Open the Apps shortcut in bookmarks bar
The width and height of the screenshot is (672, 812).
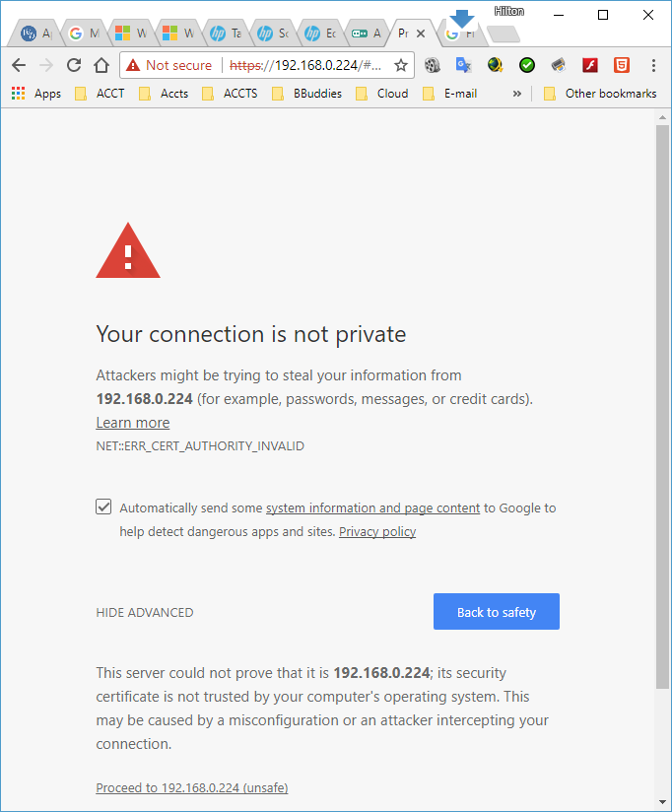(x=36, y=94)
